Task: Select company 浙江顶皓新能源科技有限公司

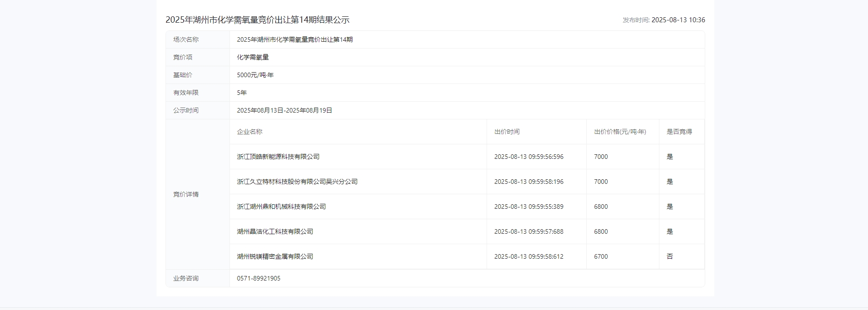Action: pyautogui.click(x=278, y=157)
